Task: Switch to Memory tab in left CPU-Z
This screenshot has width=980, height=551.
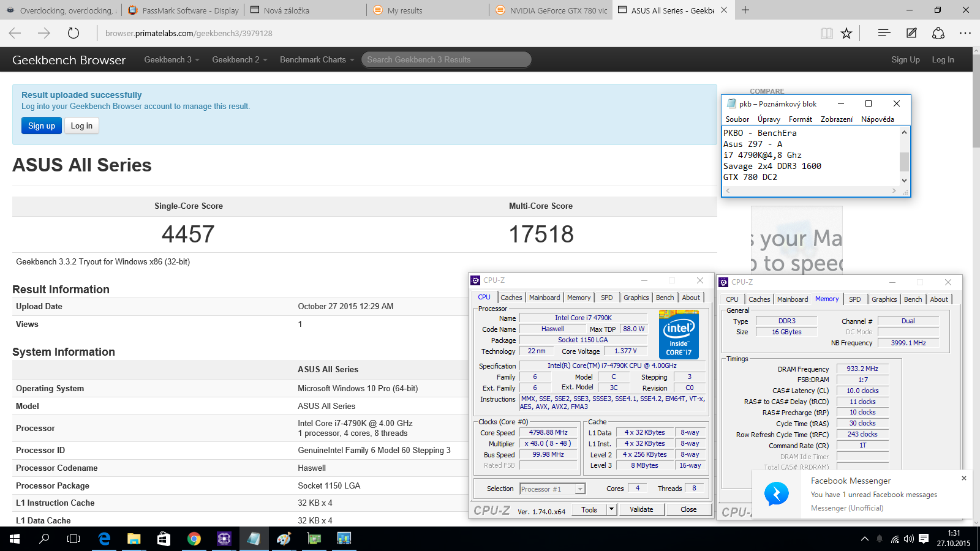Action: (x=579, y=298)
